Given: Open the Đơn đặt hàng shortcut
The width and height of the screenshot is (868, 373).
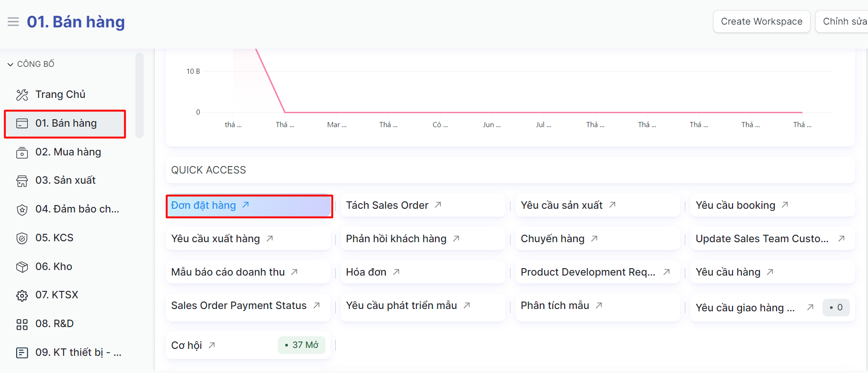Looking at the screenshot, I should coord(204,206).
